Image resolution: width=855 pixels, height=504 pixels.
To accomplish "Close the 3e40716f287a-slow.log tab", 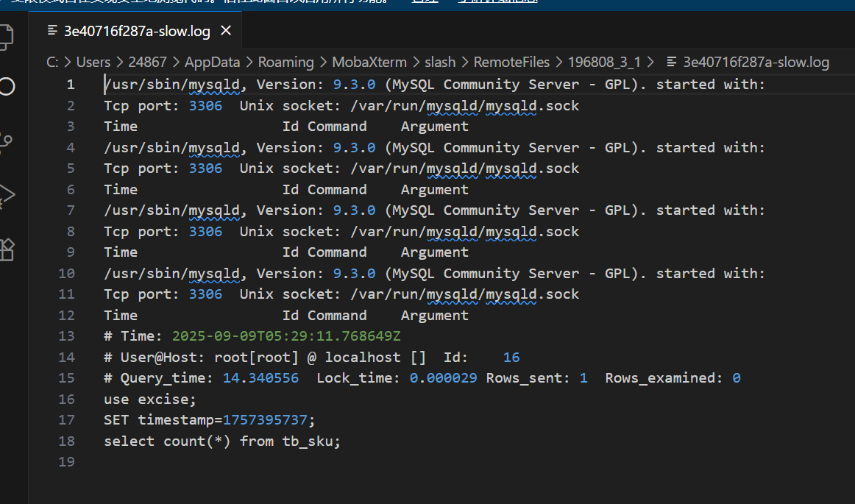I will [226, 31].
